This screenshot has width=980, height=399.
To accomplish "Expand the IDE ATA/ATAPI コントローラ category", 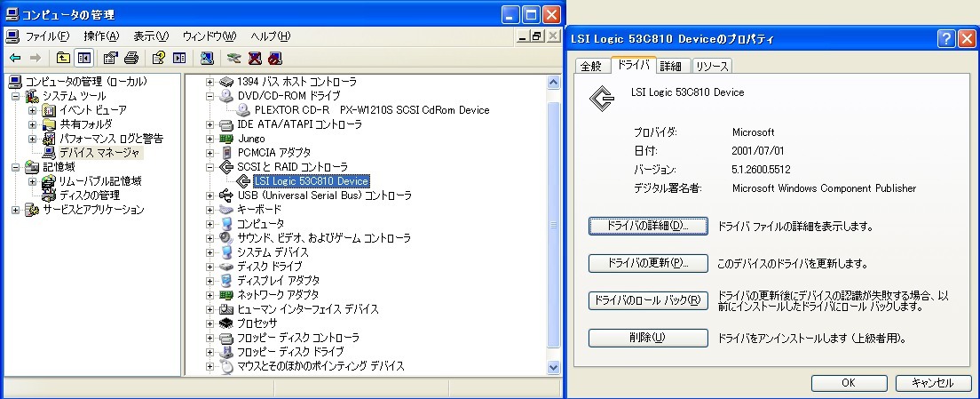I will [x=210, y=124].
